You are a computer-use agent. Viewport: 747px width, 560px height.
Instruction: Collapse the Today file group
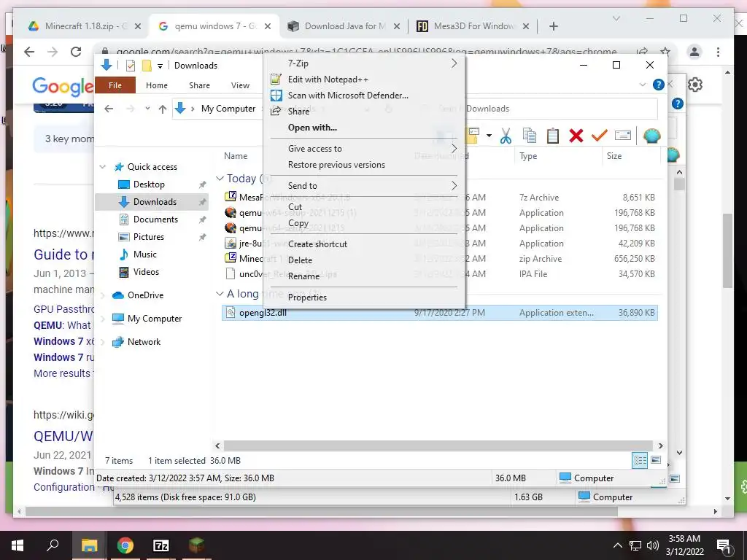point(220,178)
